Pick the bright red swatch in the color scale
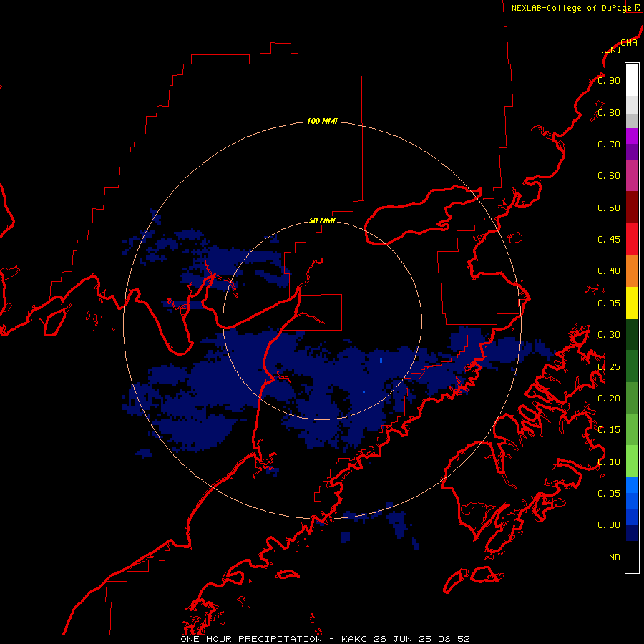Screen dimensions: 644x644 point(632,239)
